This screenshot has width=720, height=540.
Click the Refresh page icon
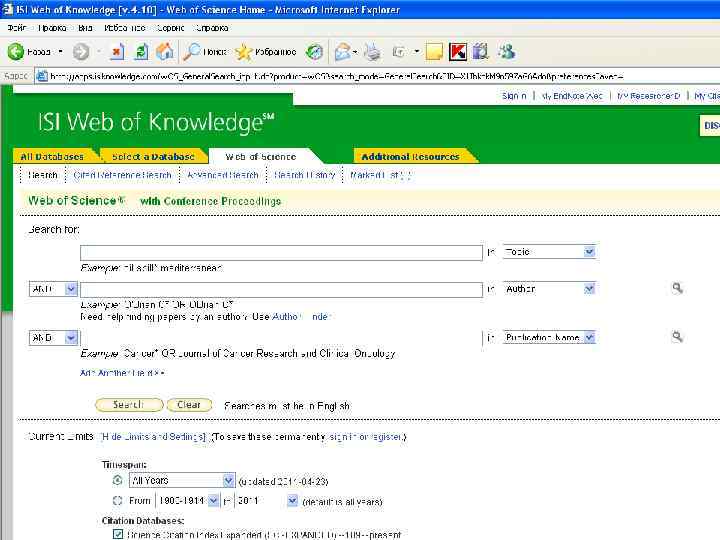click(x=141, y=51)
